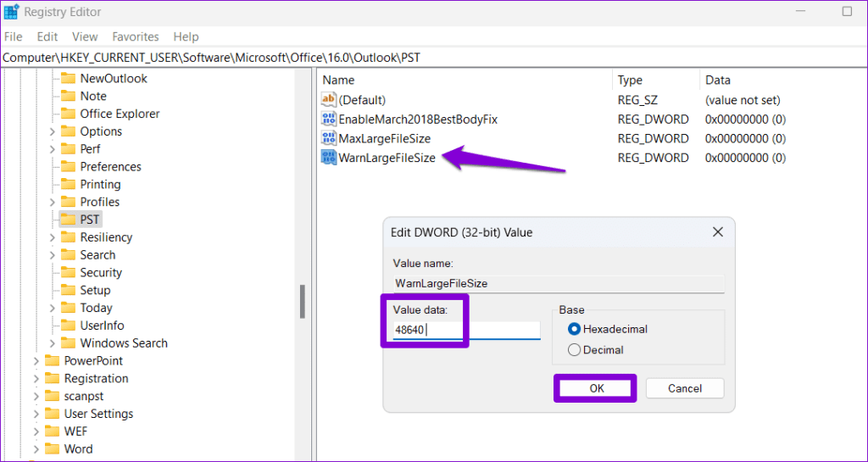Expand the Registration key
The image size is (868, 462).
tap(36, 379)
